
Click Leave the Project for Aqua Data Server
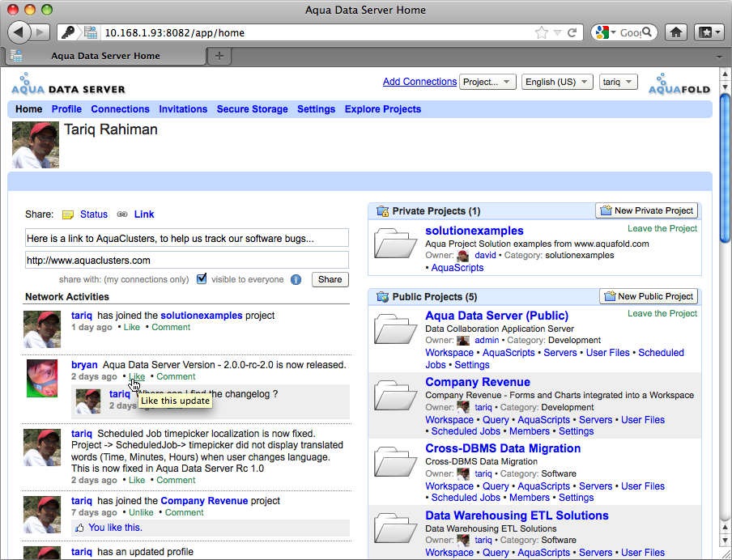[x=662, y=313]
